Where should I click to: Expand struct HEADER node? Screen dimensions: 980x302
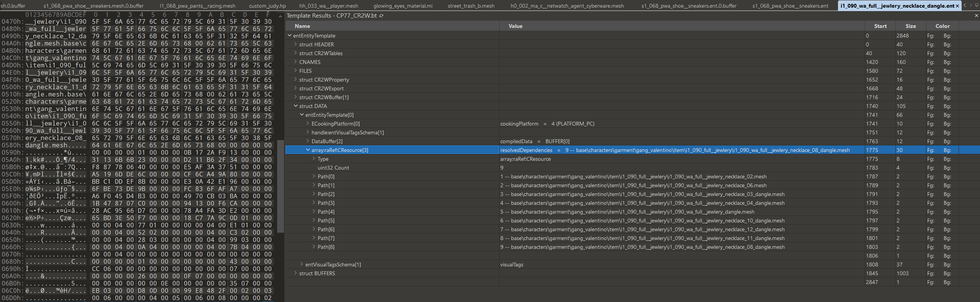pyautogui.click(x=296, y=44)
